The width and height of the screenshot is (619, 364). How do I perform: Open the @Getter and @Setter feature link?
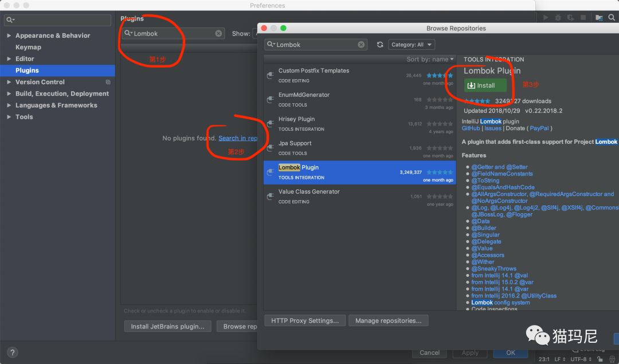(x=499, y=167)
